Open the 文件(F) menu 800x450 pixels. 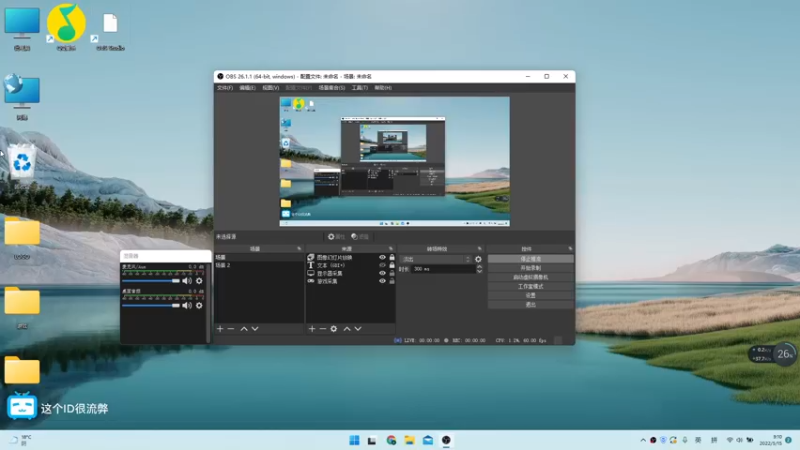tap(225, 88)
